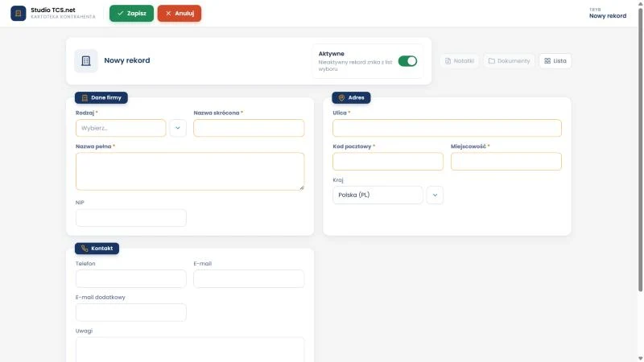Focus the Ulica input field

click(447, 128)
